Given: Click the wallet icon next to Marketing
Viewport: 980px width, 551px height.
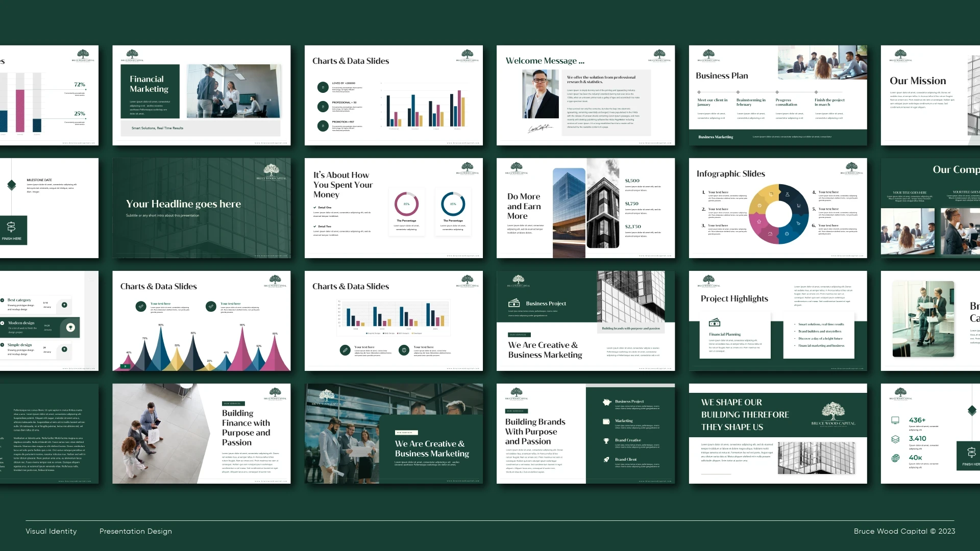Looking at the screenshot, I should point(606,421).
